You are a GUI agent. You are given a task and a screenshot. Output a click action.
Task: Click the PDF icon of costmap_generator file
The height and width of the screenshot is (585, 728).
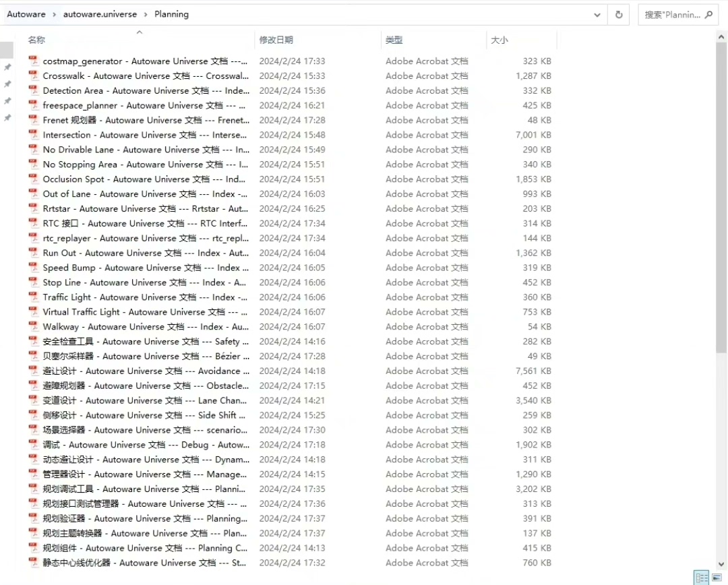pos(34,61)
